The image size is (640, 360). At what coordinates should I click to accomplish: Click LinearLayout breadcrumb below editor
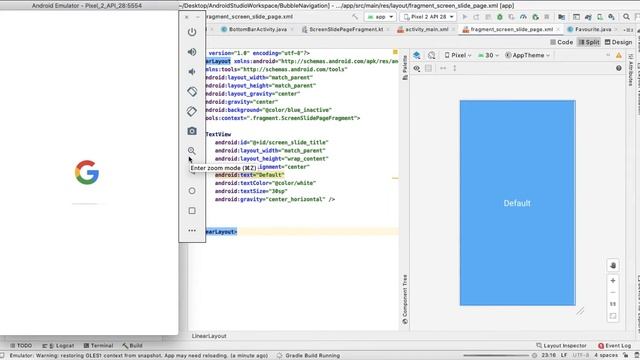click(209, 336)
